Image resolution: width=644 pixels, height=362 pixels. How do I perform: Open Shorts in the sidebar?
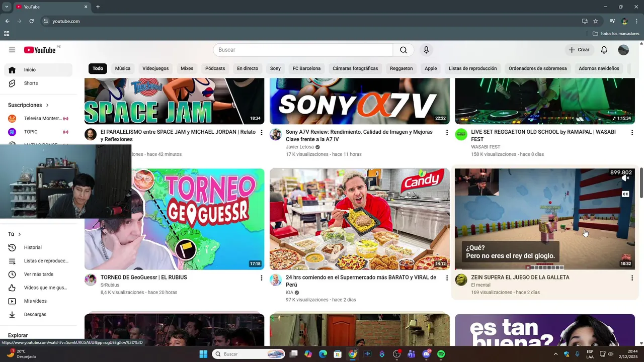click(38, 83)
